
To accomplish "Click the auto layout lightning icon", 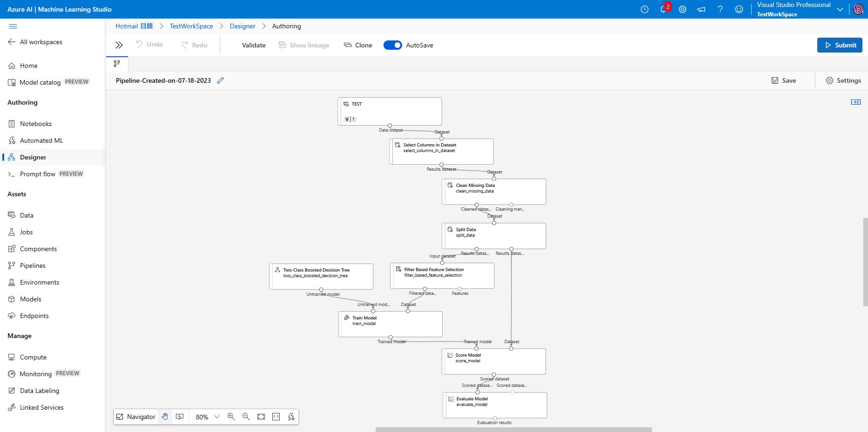I will pos(291,417).
